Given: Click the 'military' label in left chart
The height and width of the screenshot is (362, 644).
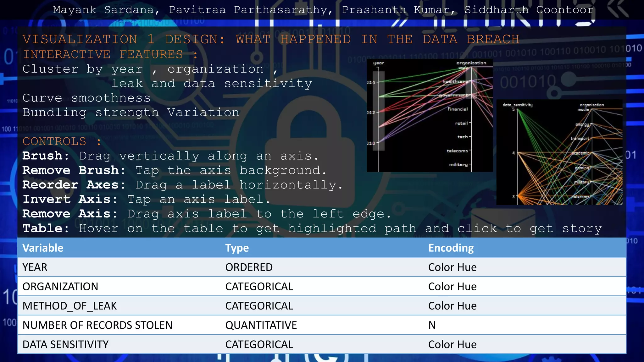Looking at the screenshot, I should pos(458,165).
